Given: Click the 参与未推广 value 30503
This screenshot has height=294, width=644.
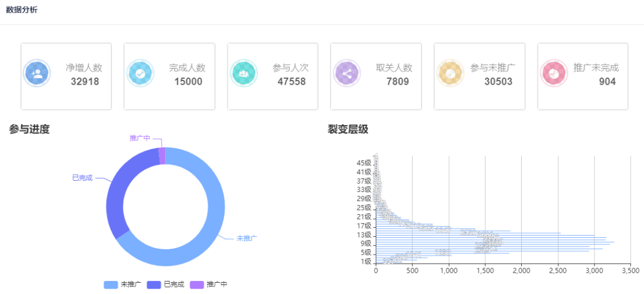Looking at the screenshot, I should 499,82.
